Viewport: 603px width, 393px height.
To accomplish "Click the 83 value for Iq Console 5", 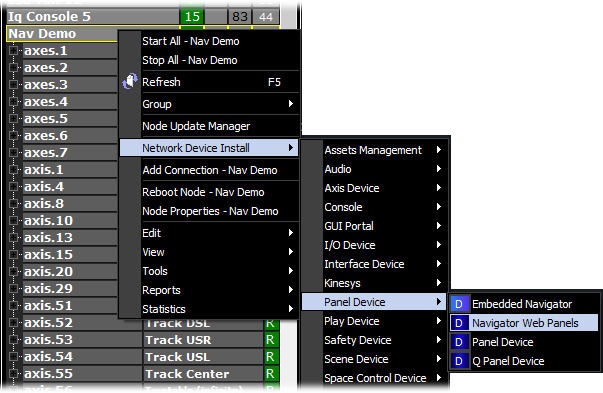I will pyautogui.click(x=240, y=17).
